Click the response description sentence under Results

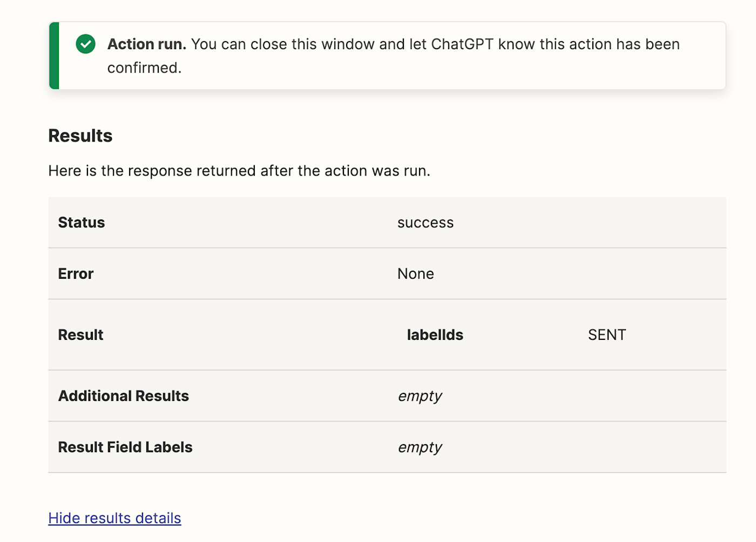(x=239, y=171)
